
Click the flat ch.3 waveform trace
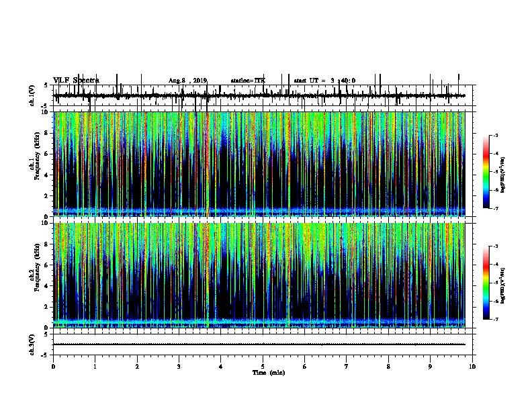[259, 345]
